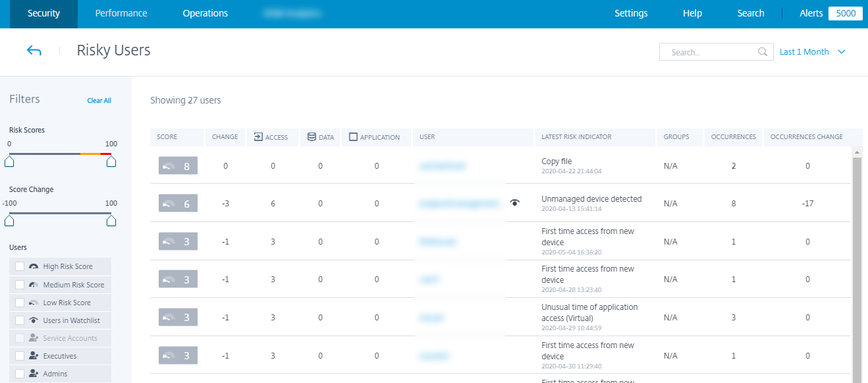Click the Data column database icon
868x383 pixels.
[x=312, y=137]
